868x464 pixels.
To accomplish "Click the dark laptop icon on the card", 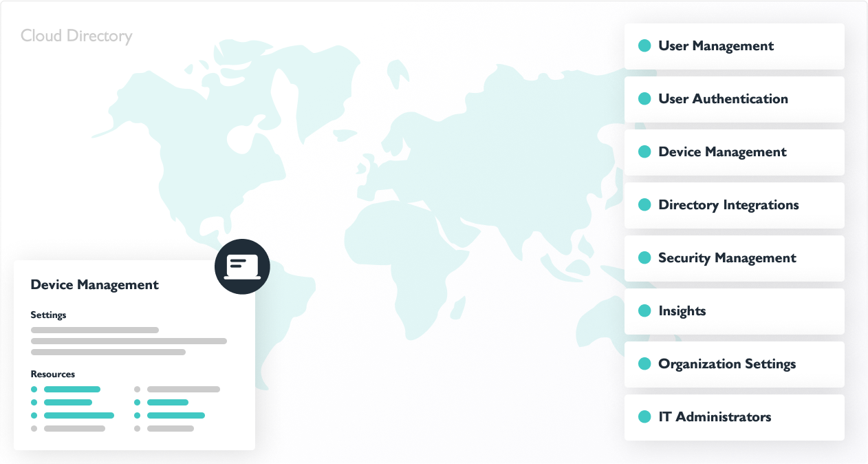I will click(242, 266).
